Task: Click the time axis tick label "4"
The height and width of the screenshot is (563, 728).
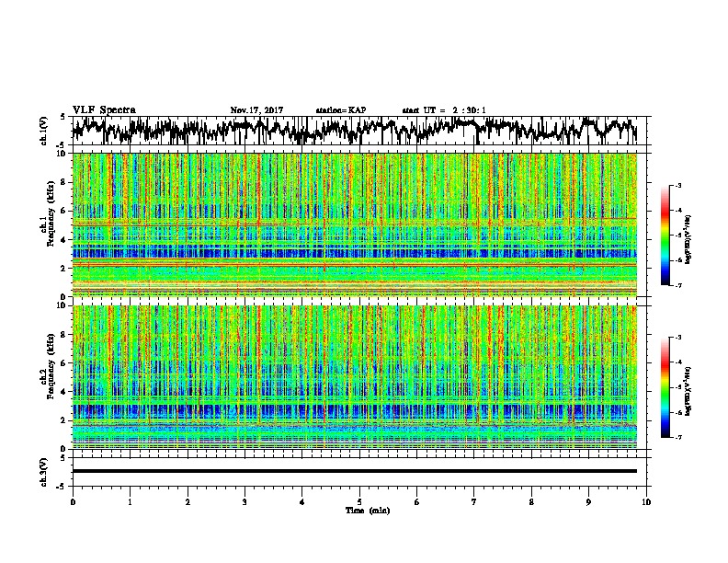Action: point(301,501)
